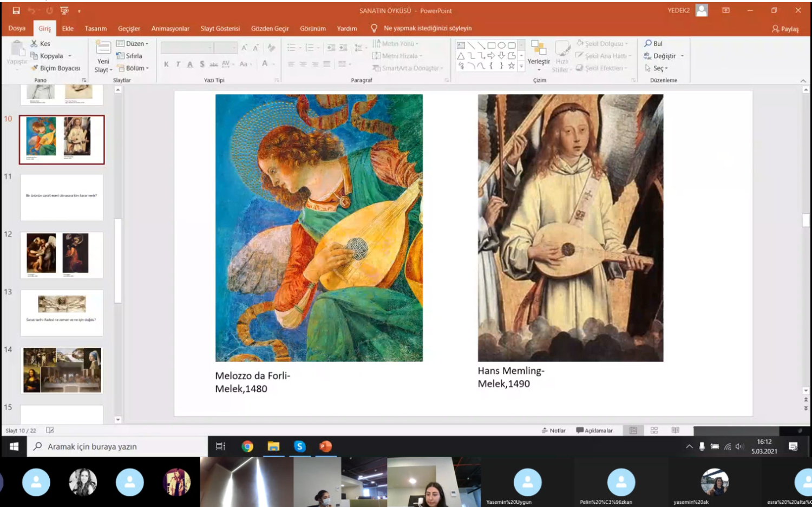Screen dimensions: 812x507
Task: Click the Yerleştir arrange icon
Action: click(x=539, y=48)
